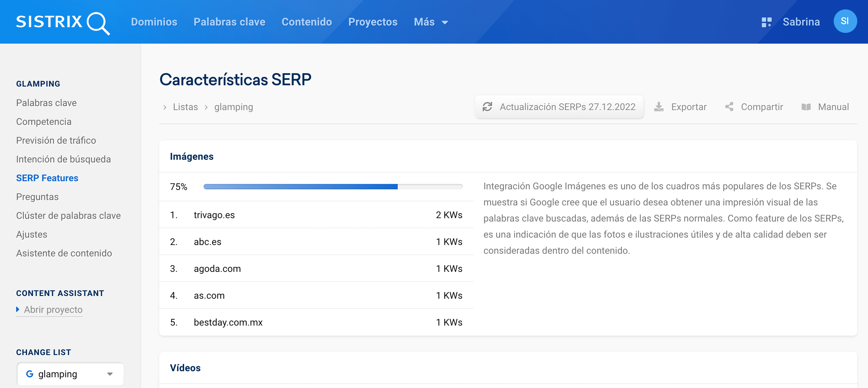Open the Más menu item
The image size is (868, 388).
(424, 22)
